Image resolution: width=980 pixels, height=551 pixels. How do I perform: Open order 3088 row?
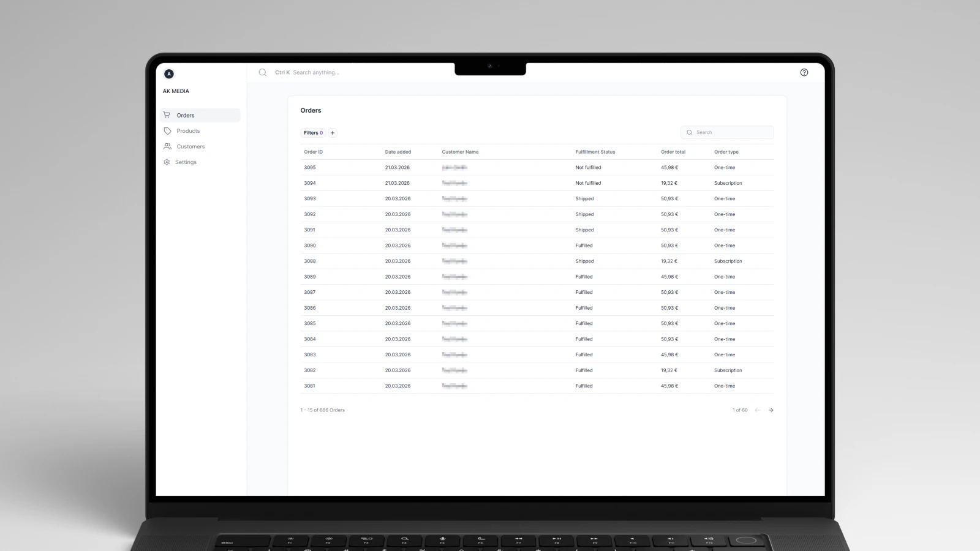310,261
